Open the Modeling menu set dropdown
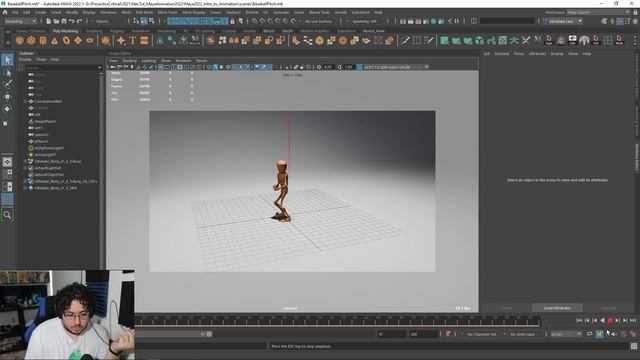Image resolution: width=640 pixels, height=360 pixels. [20, 21]
